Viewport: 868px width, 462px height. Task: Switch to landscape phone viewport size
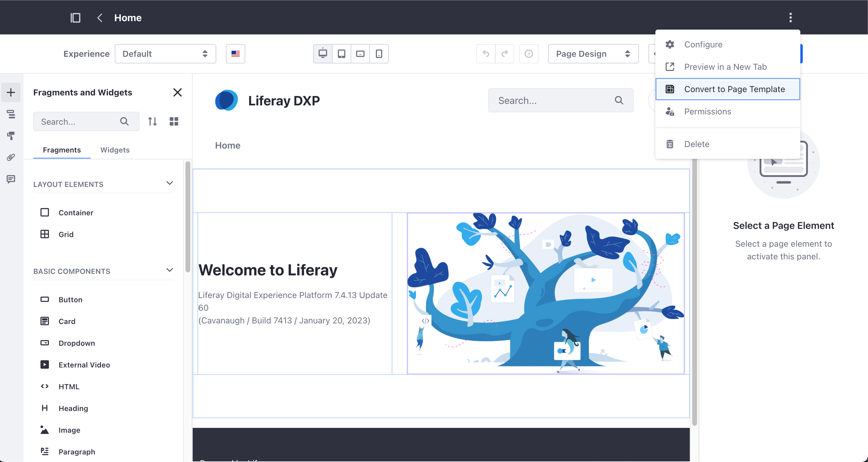(360, 53)
